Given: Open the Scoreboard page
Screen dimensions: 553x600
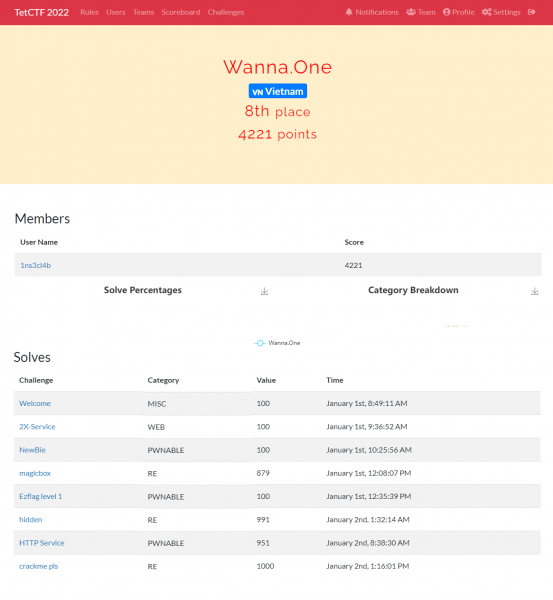Looking at the screenshot, I should [x=181, y=12].
